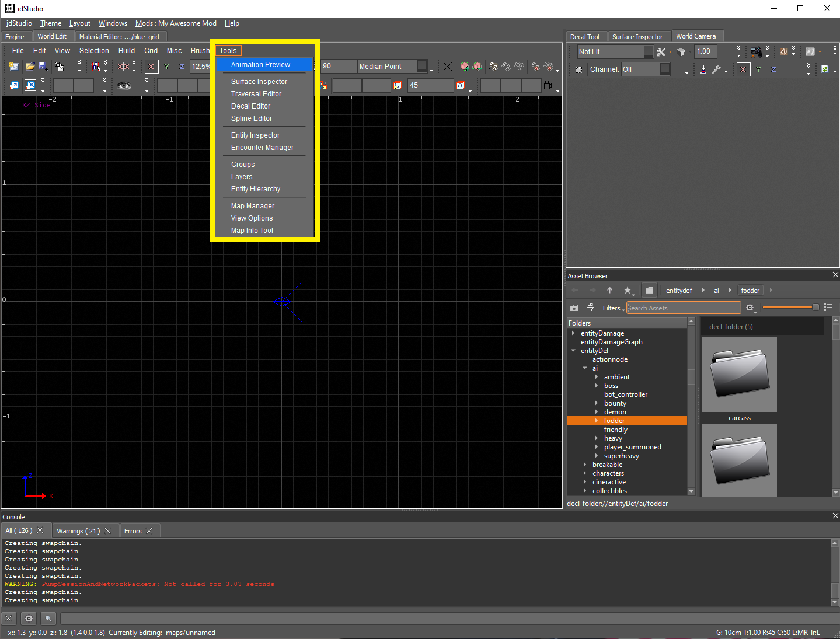840x639 pixels.
Task: Switch to the Decal Tool tab
Action: click(x=585, y=37)
